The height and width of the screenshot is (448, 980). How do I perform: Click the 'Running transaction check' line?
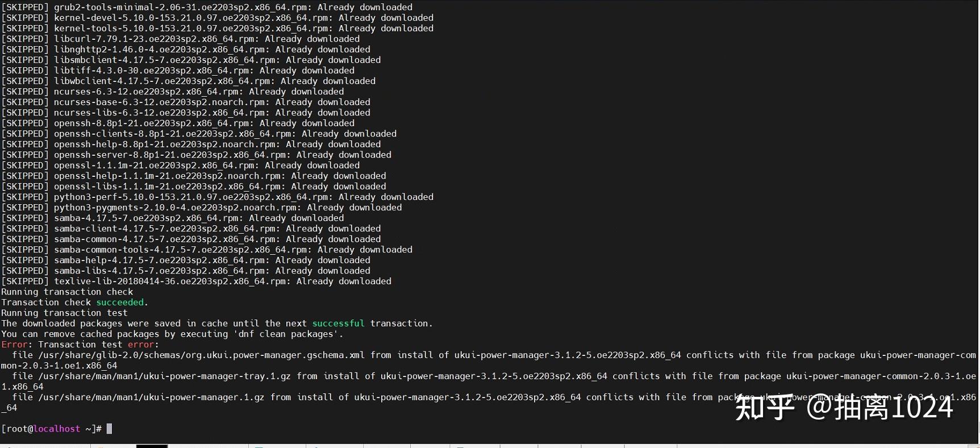[67, 292]
